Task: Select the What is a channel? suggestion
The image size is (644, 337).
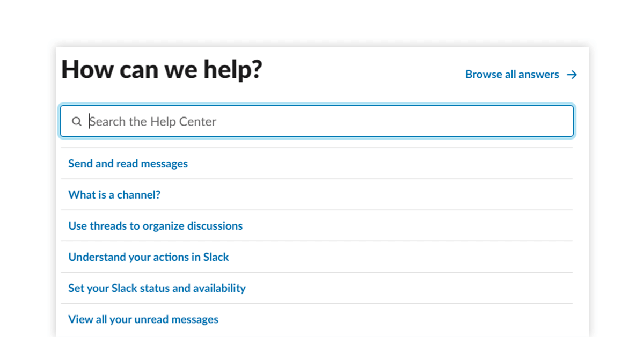Action: (114, 195)
